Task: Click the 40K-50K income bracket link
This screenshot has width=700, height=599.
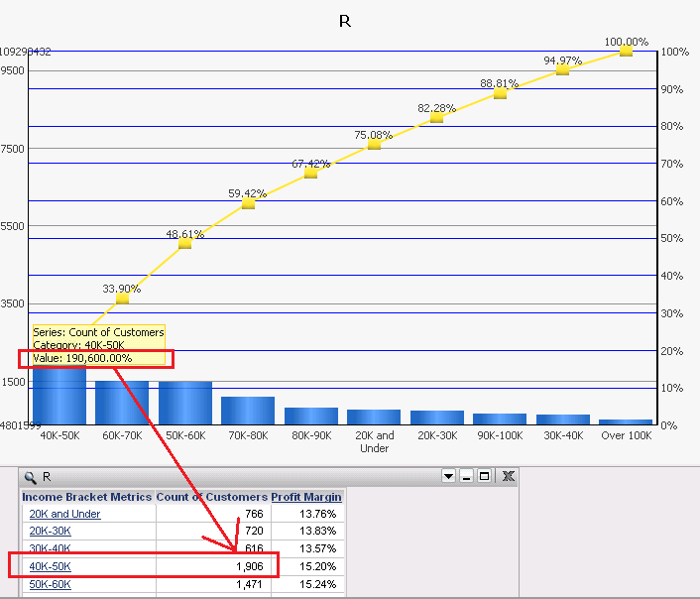Action: [51, 567]
